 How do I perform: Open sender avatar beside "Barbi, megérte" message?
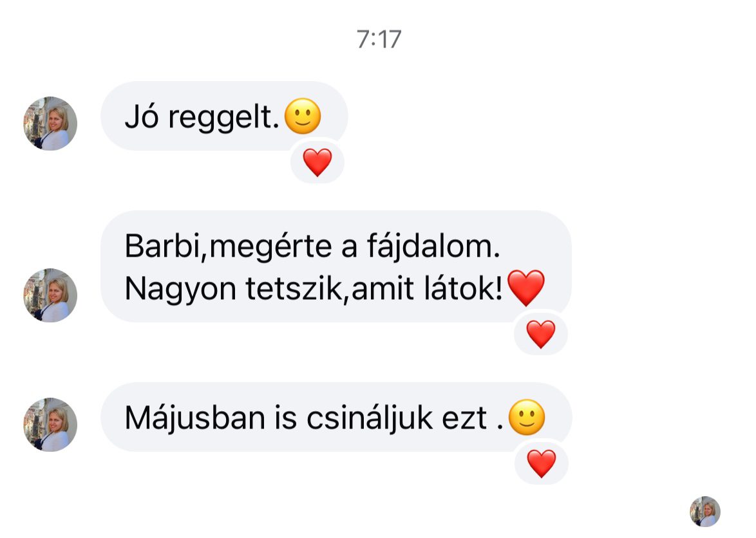pyautogui.click(x=50, y=295)
